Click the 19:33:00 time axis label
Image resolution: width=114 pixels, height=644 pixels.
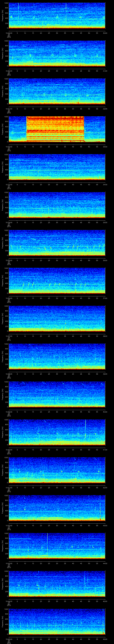coord(9,184)
